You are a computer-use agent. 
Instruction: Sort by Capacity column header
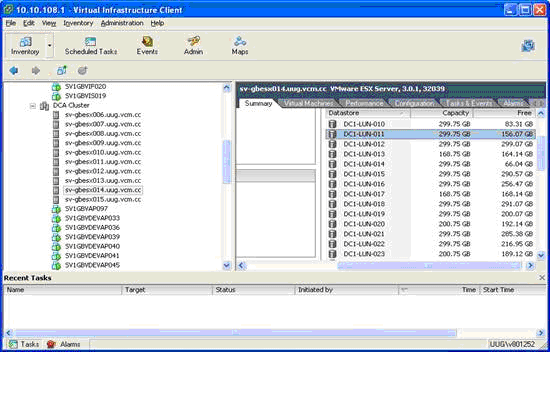coord(442,113)
